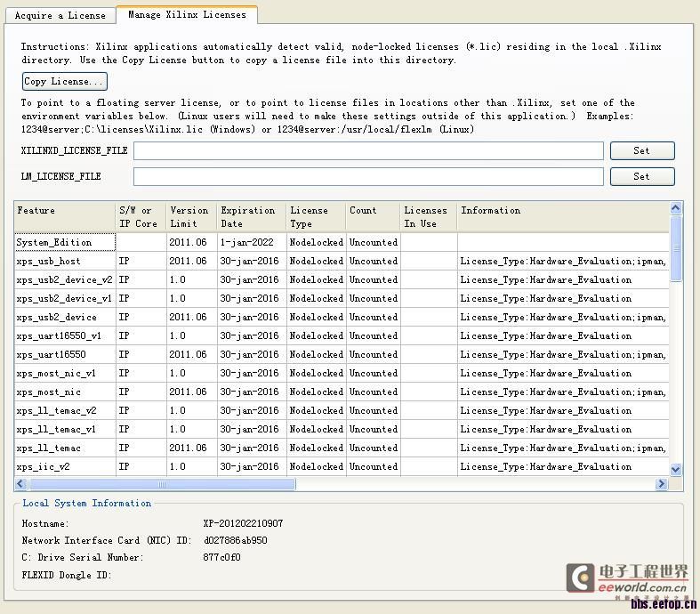Click the LM_LICENSE_FILE input field

coord(368,176)
